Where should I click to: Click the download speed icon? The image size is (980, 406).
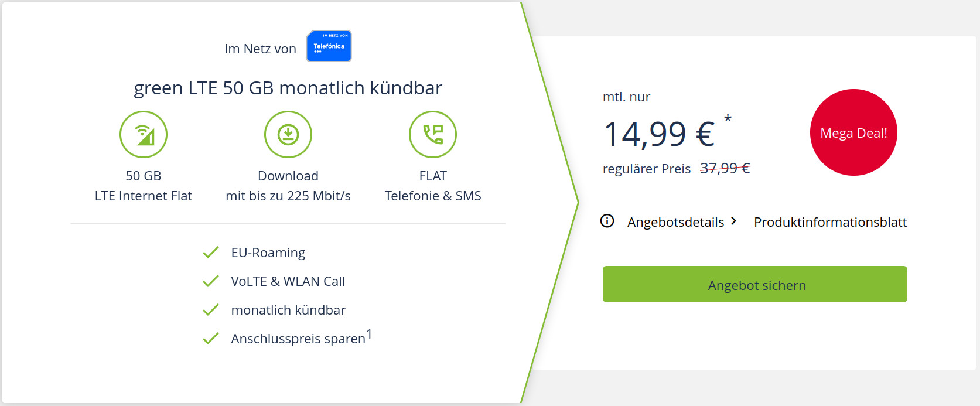288,135
